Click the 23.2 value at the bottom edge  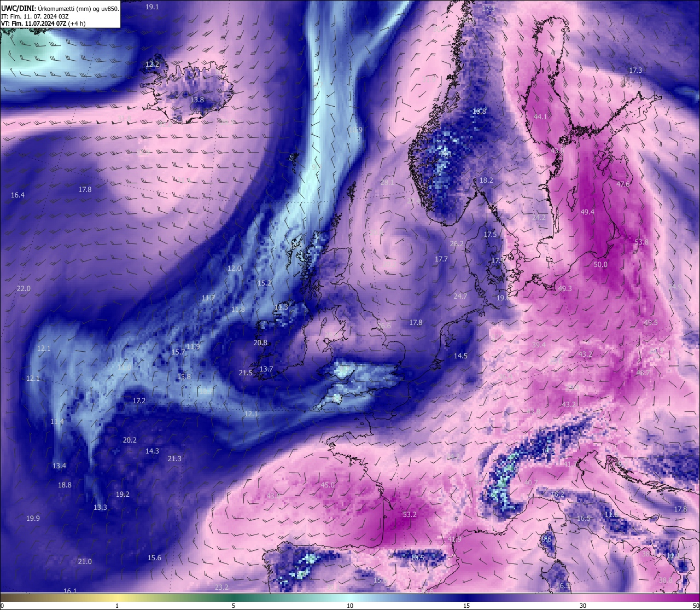221,588
